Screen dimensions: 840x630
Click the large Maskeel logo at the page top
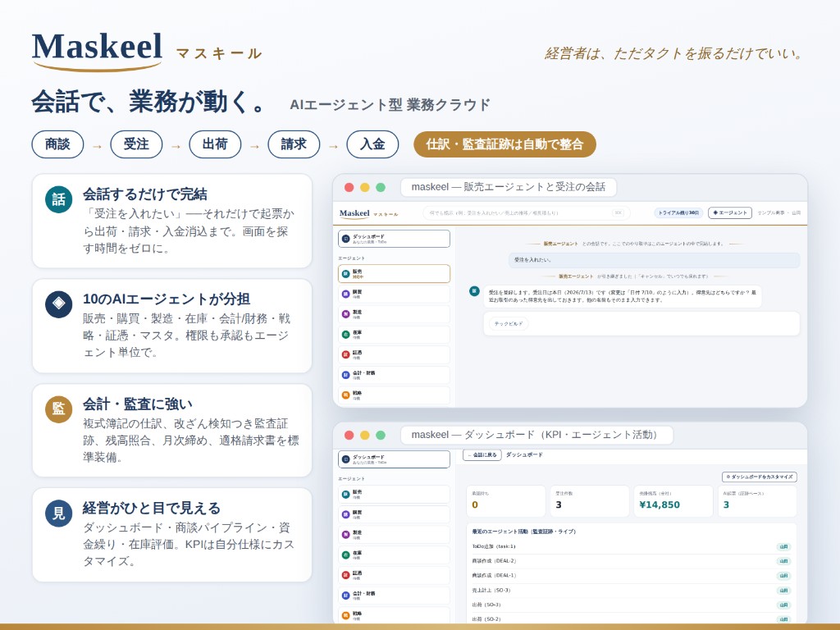pos(97,50)
